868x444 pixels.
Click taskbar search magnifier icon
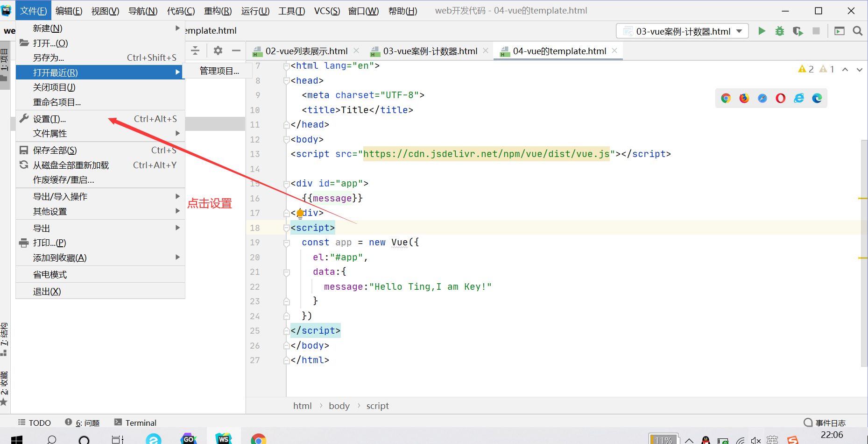pos(51,439)
